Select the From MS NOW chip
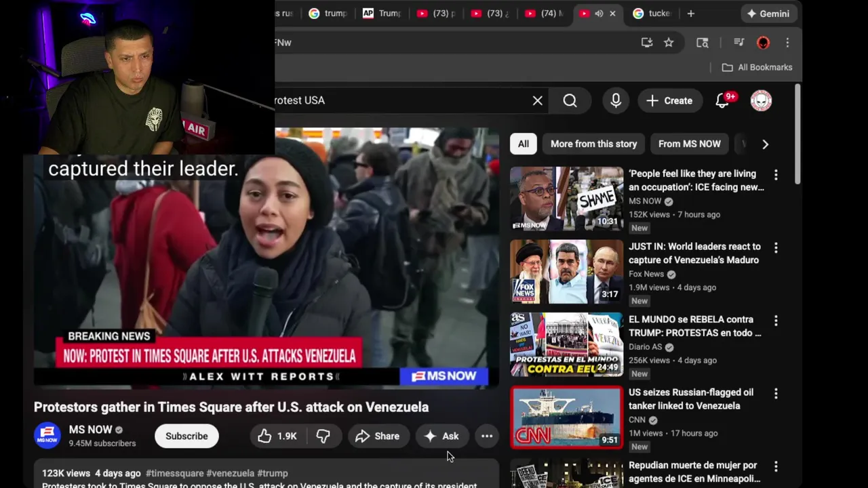 [x=689, y=144]
